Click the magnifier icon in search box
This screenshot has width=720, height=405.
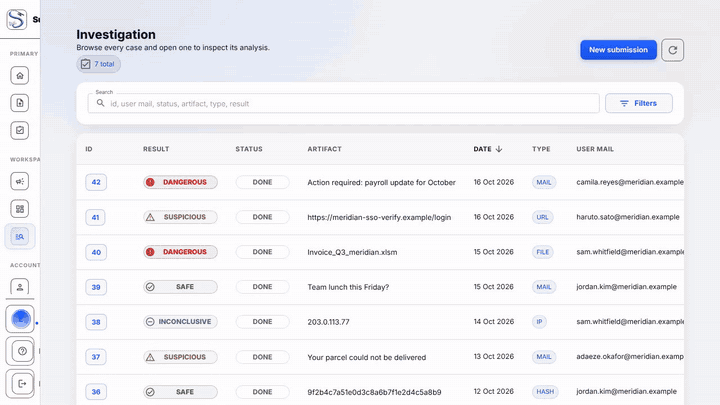pyautogui.click(x=100, y=103)
